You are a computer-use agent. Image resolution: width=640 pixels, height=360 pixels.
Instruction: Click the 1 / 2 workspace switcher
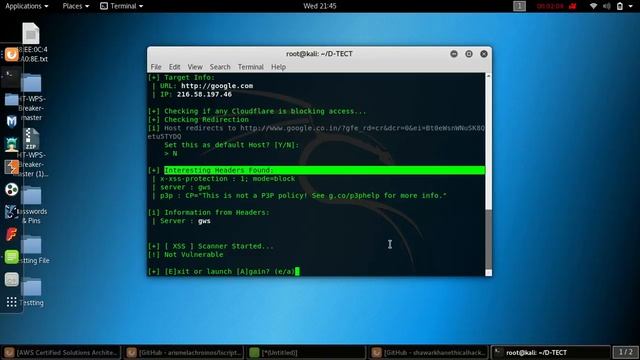625,352
